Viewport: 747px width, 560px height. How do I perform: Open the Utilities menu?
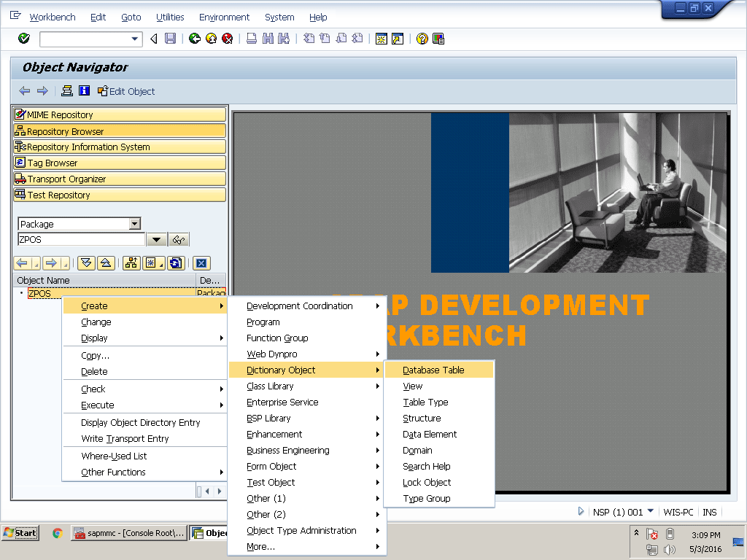[170, 17]
